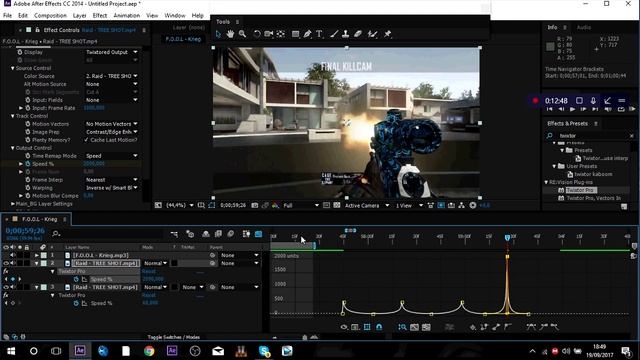Image resolution: width=640 pixels, height=360 pixels.
Task: Open the Effect menu
Action: click(x=100, y=16)
